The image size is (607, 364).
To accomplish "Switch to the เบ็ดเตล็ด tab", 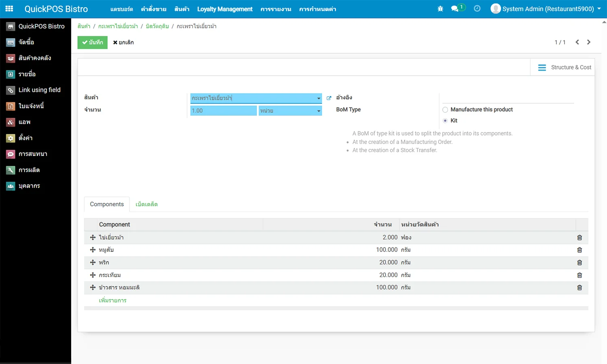I will tap(146, 204).
